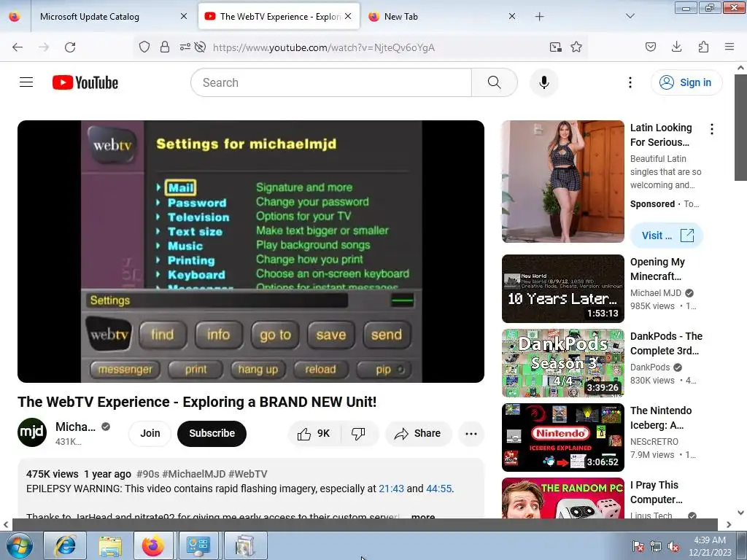The width and height of the screenshot is (747, 560).
Task: Reload the current YouTube page
Action: tap(70, 47)
